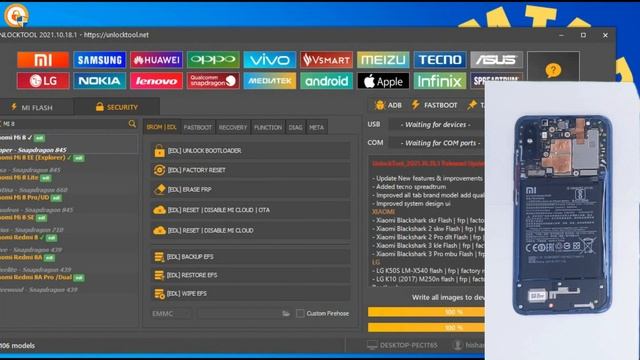The width and height of the screenshot is (640, 360).
Task: Open the EMMC storage type dropdown
Action: click(171, 314)
